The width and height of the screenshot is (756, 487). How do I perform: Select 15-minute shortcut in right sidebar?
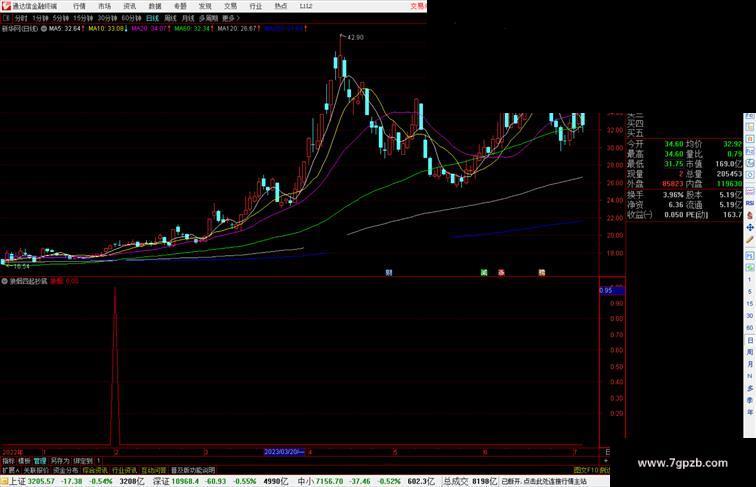(x=750, y=304)
